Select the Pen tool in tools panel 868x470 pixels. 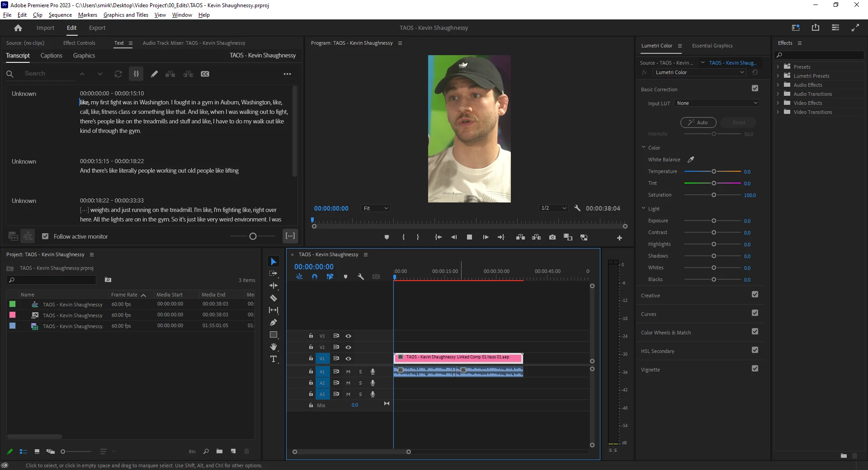[x=274, y=322]
